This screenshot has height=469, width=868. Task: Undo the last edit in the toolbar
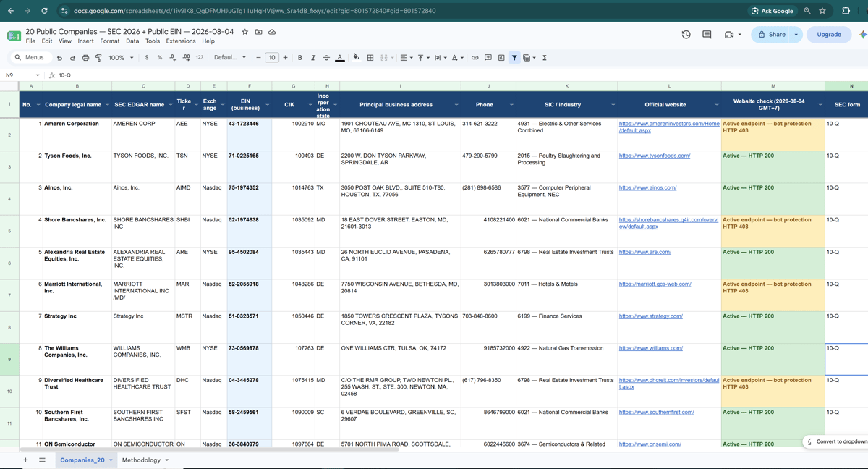click(x=59, y=58)
